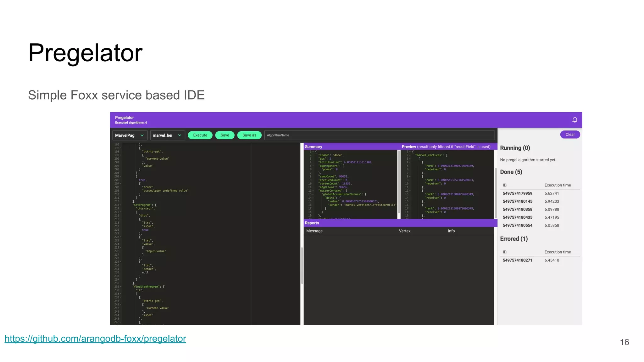Click the Execute button

click(200, 135)
